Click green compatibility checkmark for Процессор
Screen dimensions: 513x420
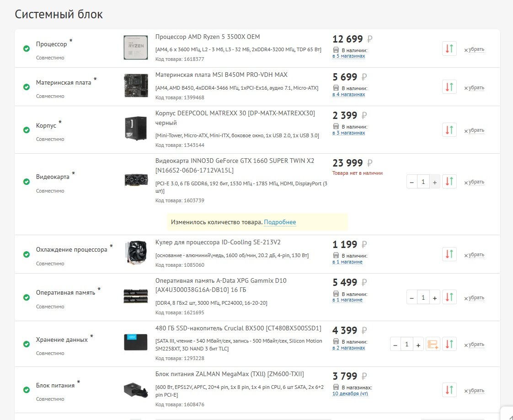pos(27,48)
